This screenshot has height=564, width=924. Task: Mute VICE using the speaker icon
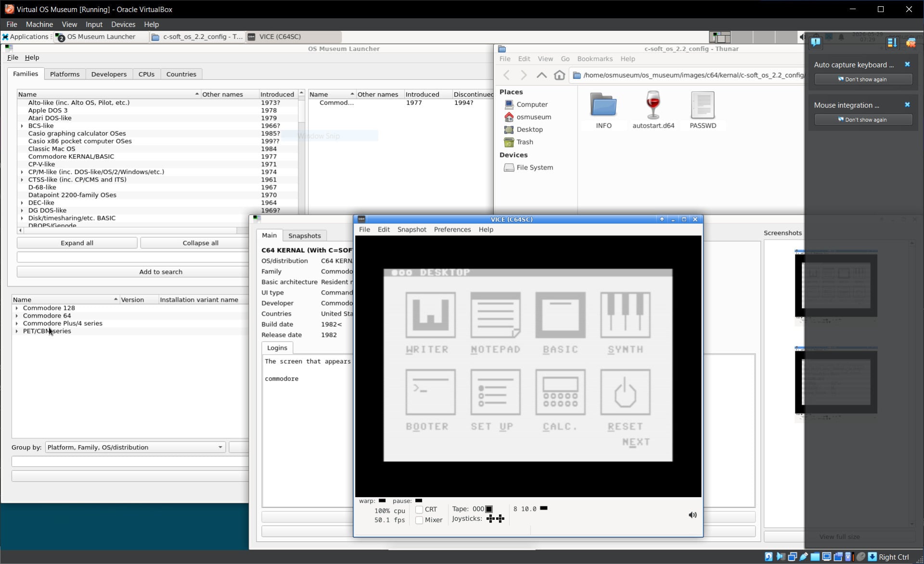click(x=692, y=515)
